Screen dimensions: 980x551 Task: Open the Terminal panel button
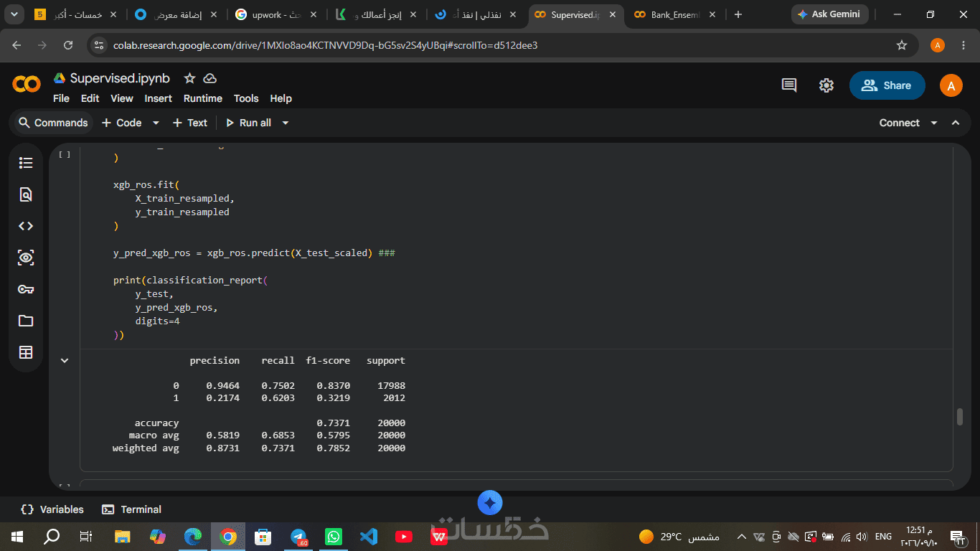tap(131, 509)
